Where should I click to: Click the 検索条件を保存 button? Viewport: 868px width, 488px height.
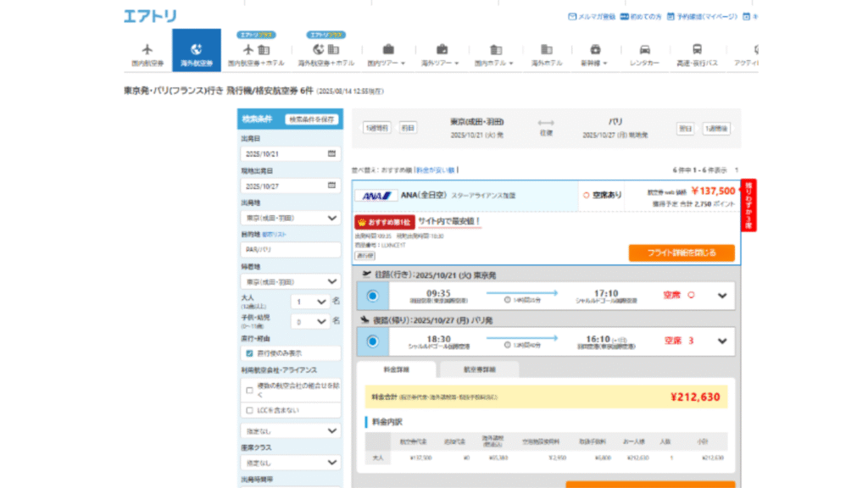[312, 119]
